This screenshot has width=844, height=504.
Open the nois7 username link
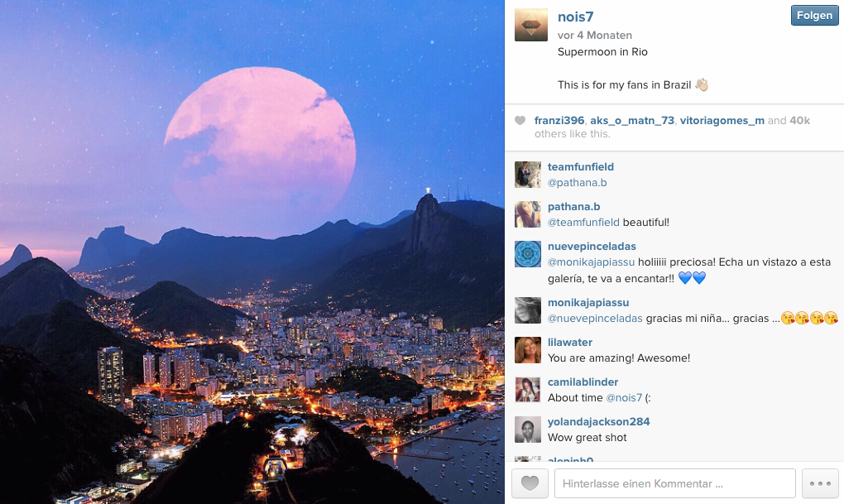(575, 17)
